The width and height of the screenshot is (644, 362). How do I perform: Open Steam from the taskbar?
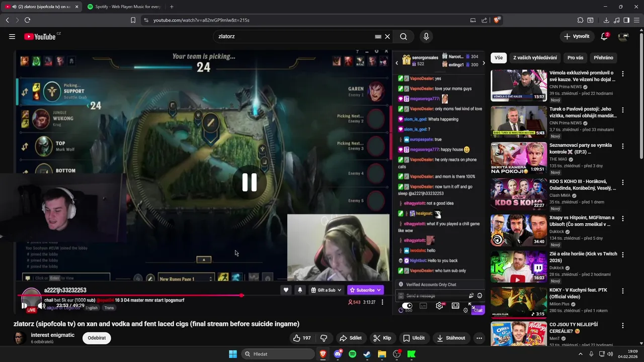[x=367, y=354]
